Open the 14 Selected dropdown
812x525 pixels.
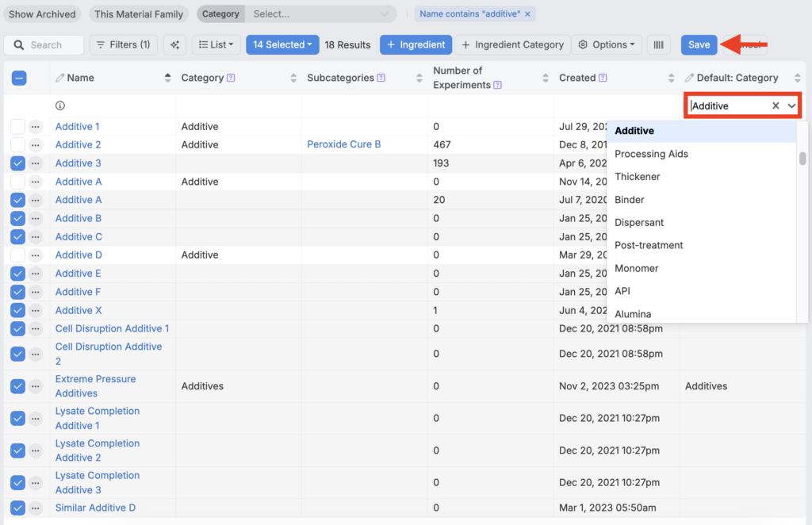pyautogui.click(x=282, y=45)
